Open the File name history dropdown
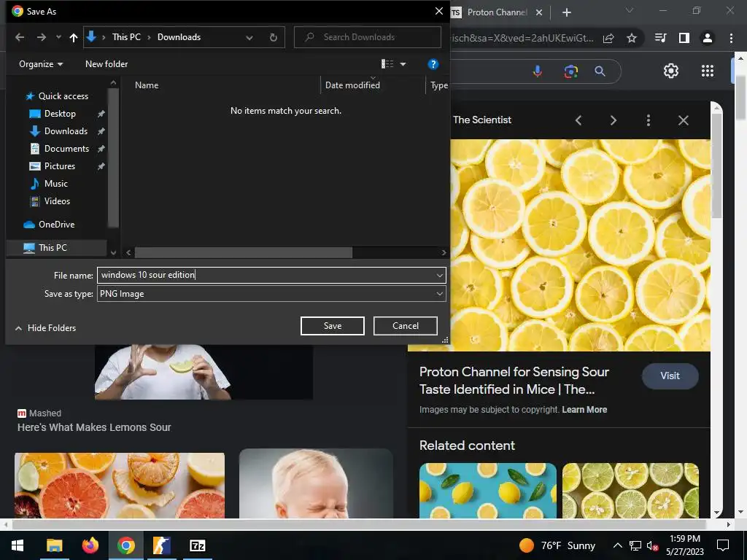The width and height of the screenshot is (747, 560). (x=440, y=276)
